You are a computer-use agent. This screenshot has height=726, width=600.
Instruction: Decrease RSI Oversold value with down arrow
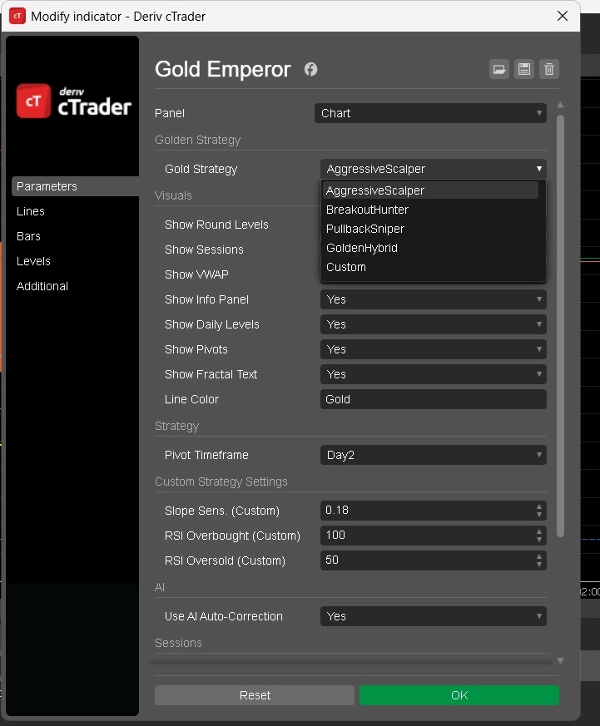pos(540,565)
